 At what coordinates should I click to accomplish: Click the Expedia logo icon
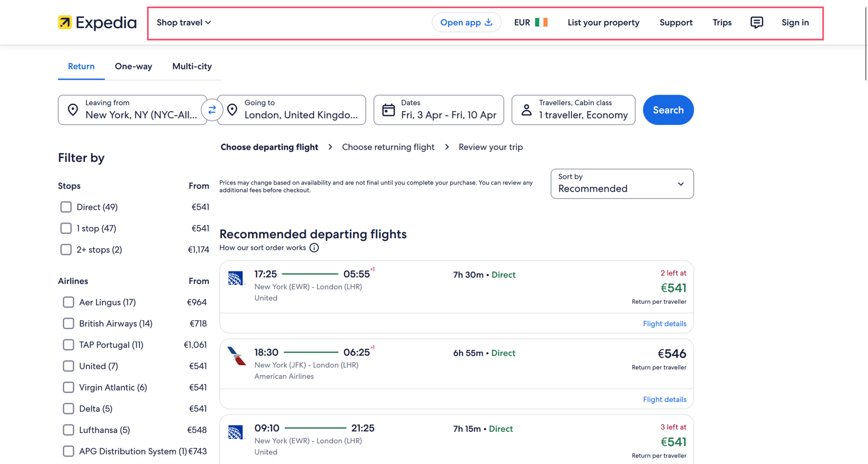tap(65, 22)
